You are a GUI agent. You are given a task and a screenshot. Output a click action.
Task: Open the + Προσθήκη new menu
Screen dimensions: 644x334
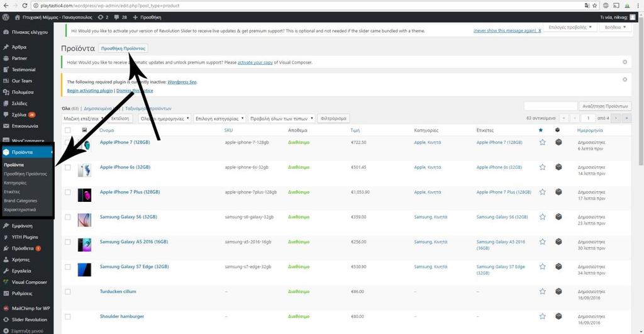pyautogui.click(x=147, y=17)
